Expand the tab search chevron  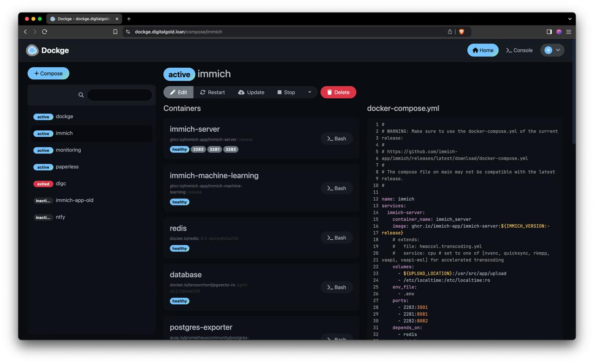570,19
